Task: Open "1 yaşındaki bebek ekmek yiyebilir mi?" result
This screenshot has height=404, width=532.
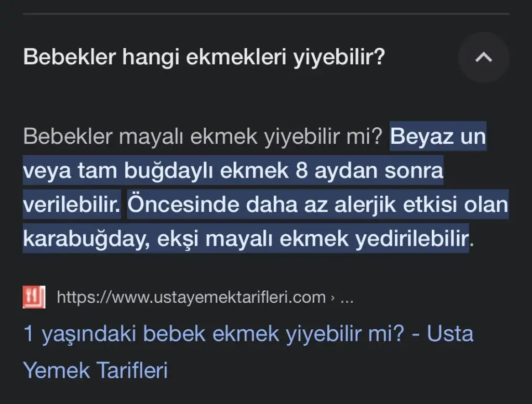Action: click(x=214, y=334)
